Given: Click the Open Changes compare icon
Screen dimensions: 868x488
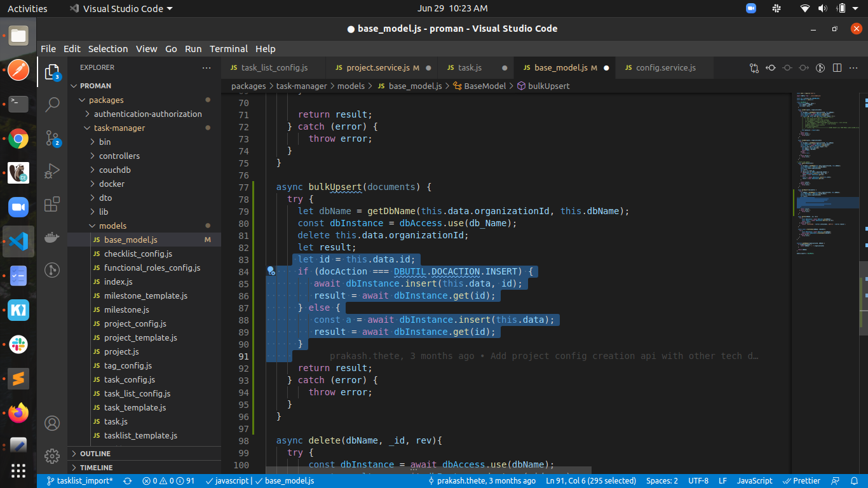Looking at the screenshot, I should [754, 68].
